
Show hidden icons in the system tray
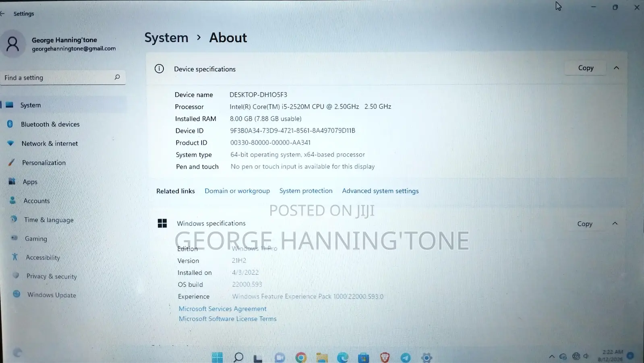coord(552,357)
